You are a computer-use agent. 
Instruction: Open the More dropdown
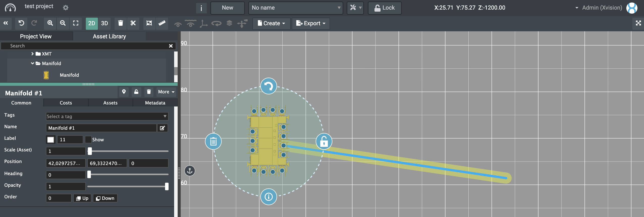pos(166,92)
